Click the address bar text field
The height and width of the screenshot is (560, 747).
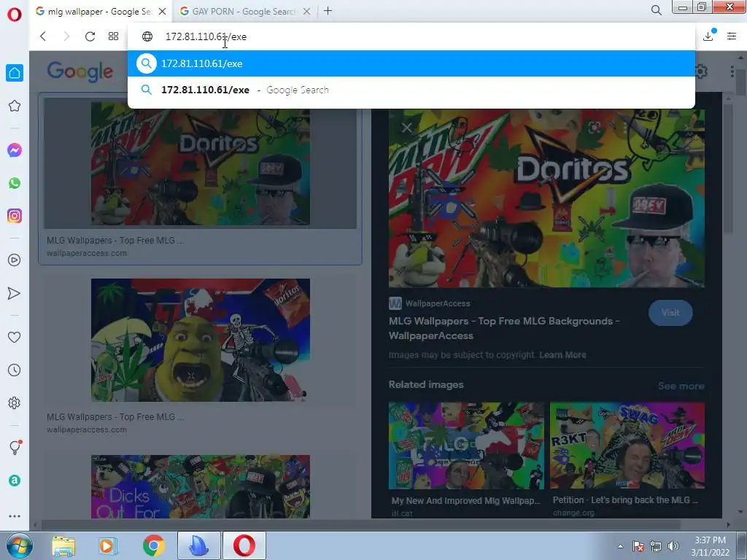pyautogui.click(x=411, y=36)
